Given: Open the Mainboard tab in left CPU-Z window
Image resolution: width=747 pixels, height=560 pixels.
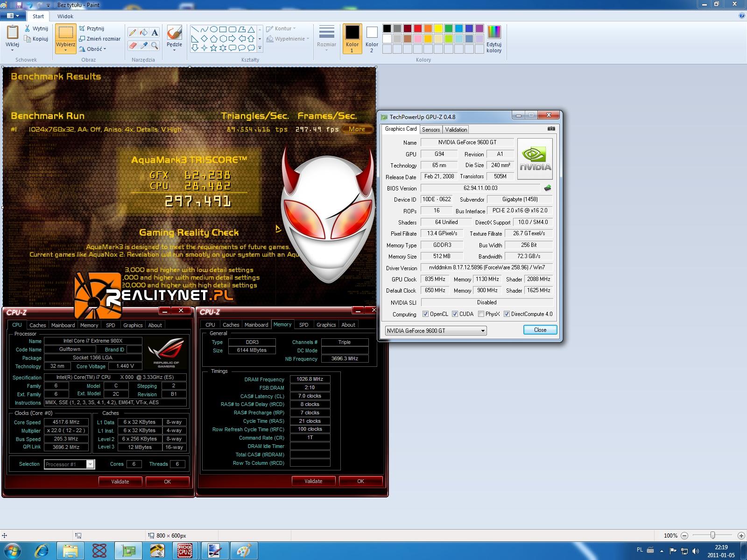Looking at the screenshot, I should pyautogui.click(x=63, y=325).
